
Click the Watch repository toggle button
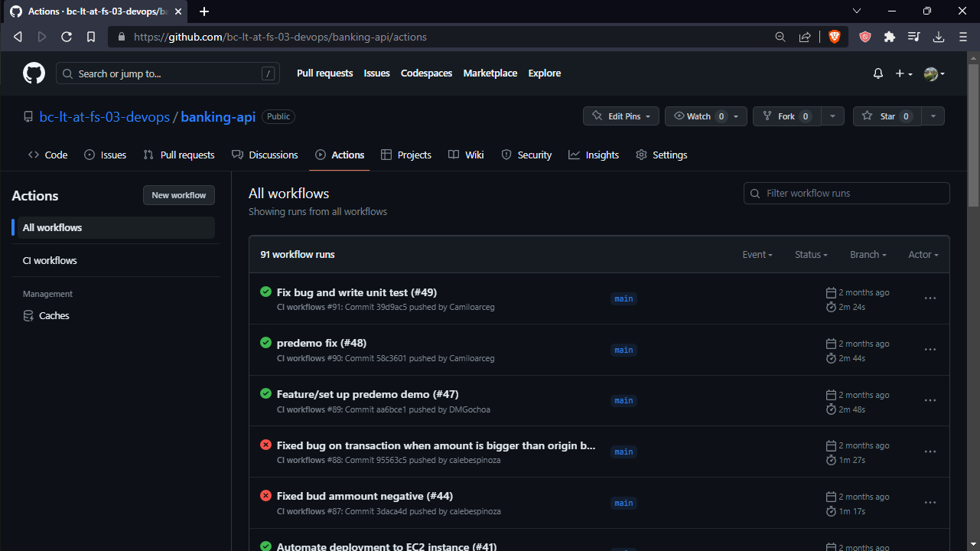coord(700,116)
